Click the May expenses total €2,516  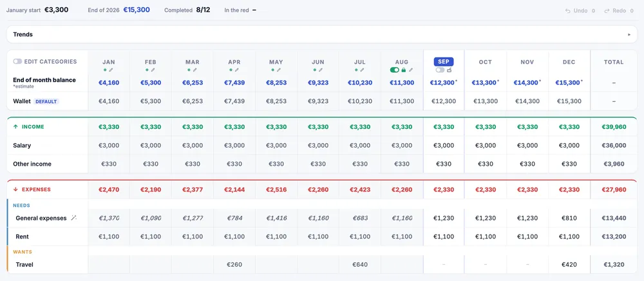(276, 189)
